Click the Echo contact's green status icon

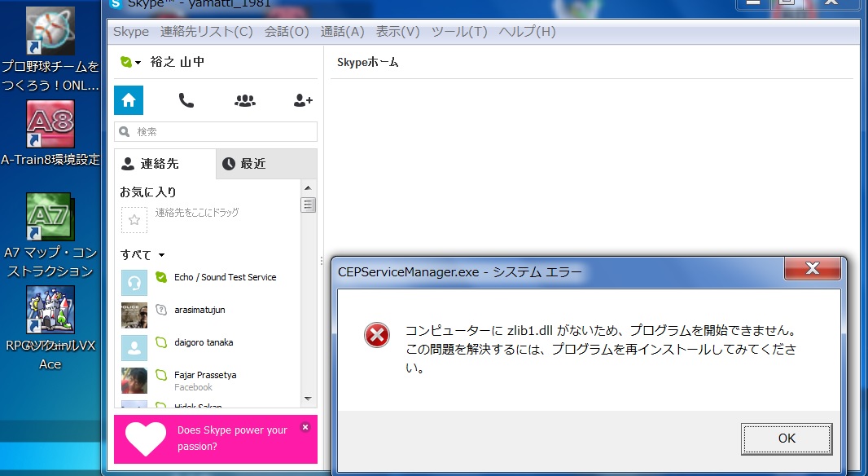tap(161, 277)
